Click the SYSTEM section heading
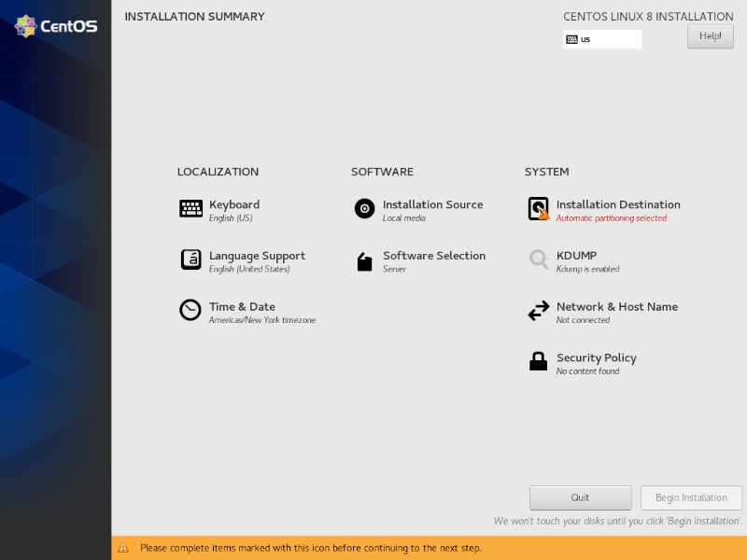 (546, 172)
